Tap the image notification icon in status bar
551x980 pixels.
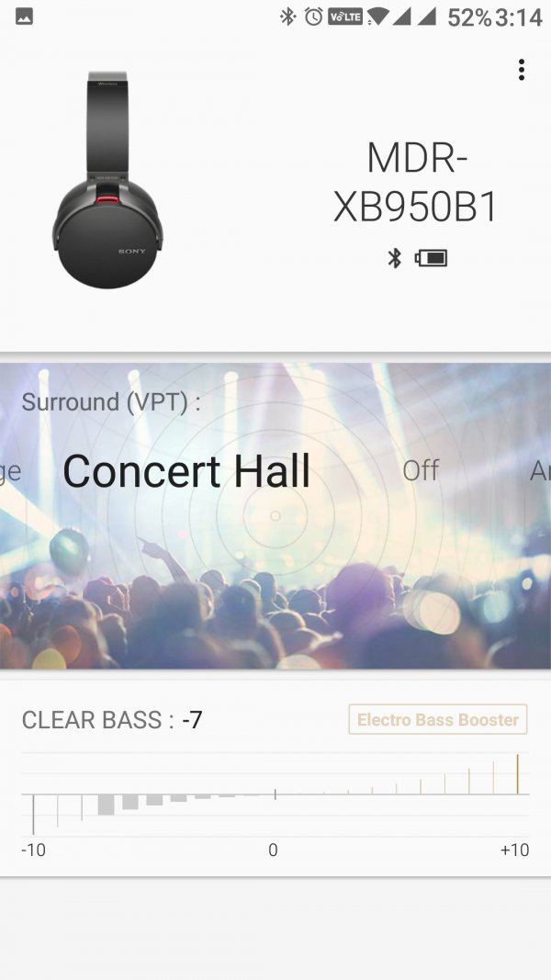[25, 17]
